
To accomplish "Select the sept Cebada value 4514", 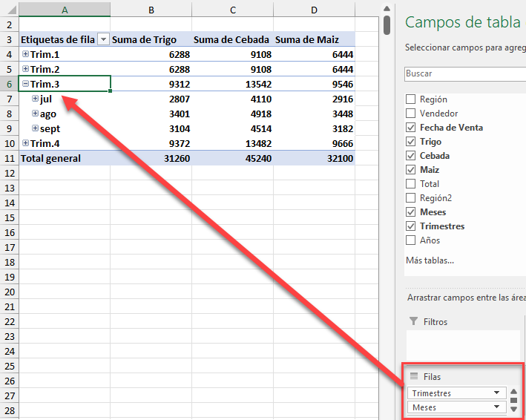I will click(x=233, y=128).
